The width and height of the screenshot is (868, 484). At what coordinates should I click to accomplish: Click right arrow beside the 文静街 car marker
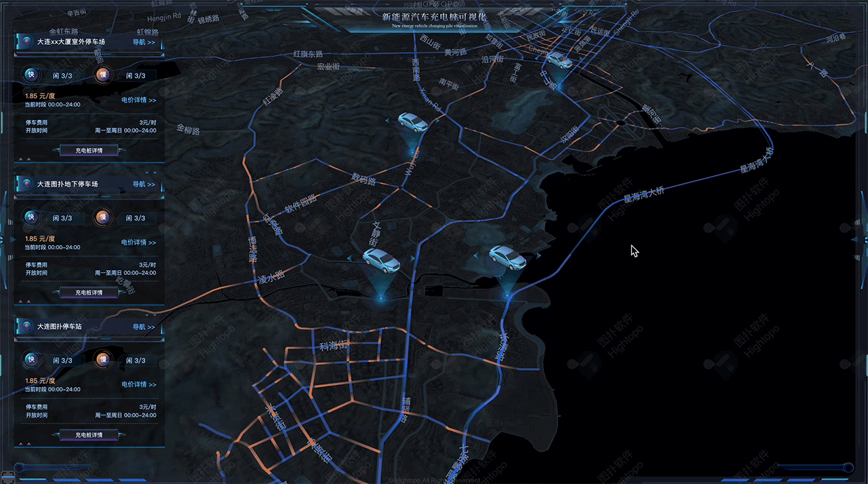coord(412,259)
